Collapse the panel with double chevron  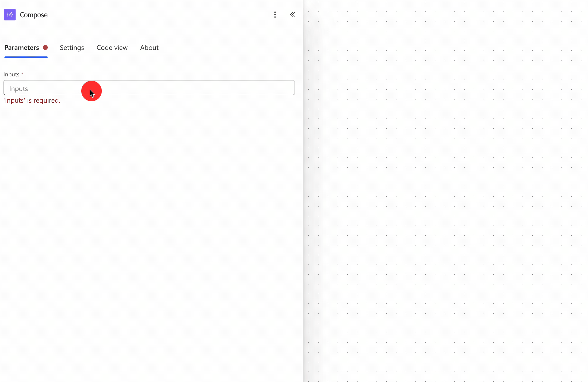click(x=293, y=15)
